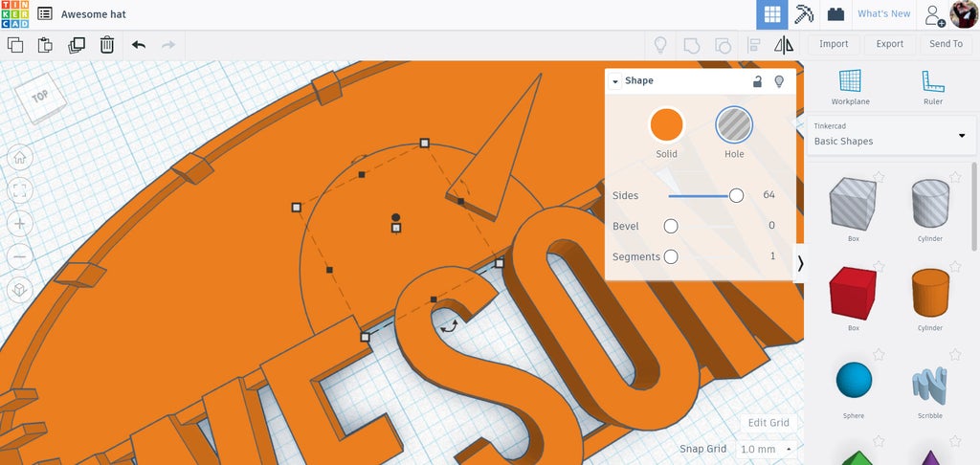Adjust the Bevel slider handle
The height and width of the screenshot is (465, 980).
(671, 226)
